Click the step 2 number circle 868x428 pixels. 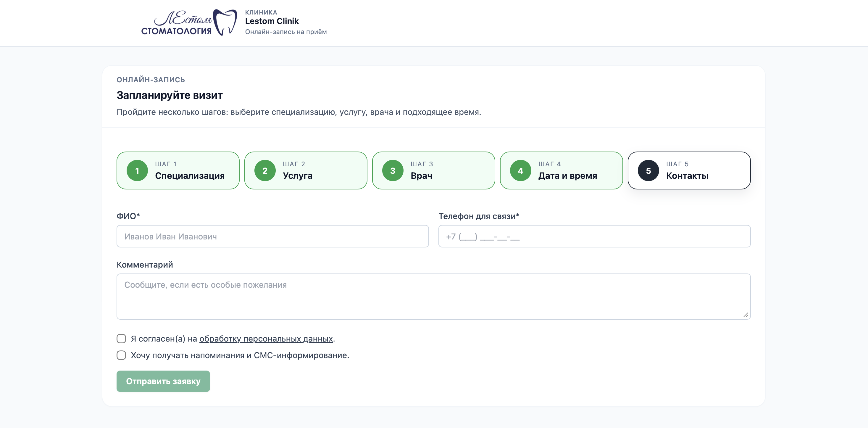pyautogui.click(x=265, y=170)
